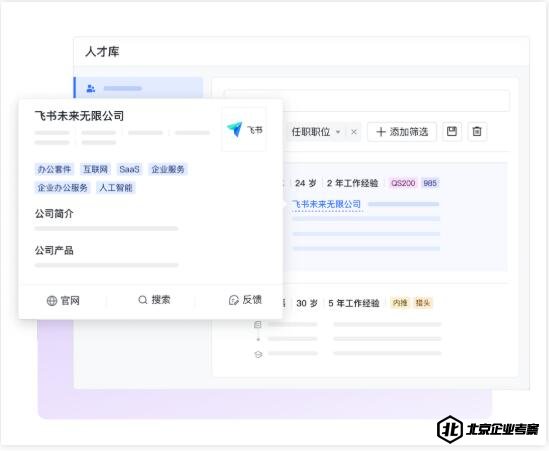This screenshot has width=549, height=451.
Task: Open the 任职职位 dropdown arrow
Action: [338, 132]
